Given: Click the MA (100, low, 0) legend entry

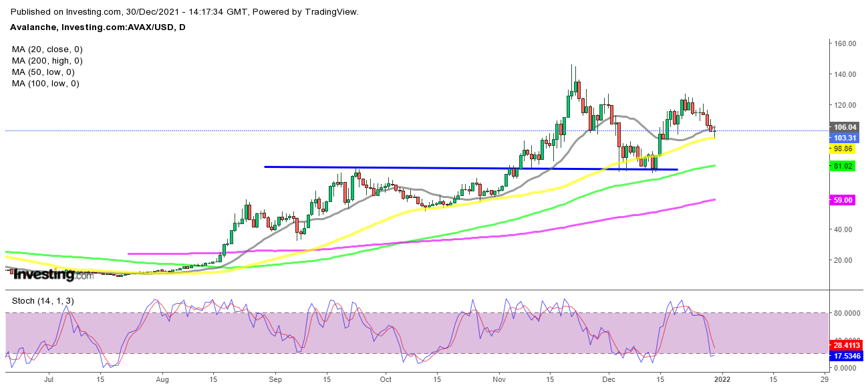Looking at the screenshot, I should 45,84.
